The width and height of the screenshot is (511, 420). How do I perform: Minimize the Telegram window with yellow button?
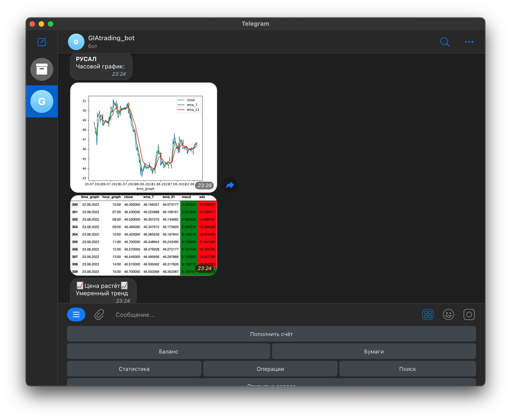(41, 24)
